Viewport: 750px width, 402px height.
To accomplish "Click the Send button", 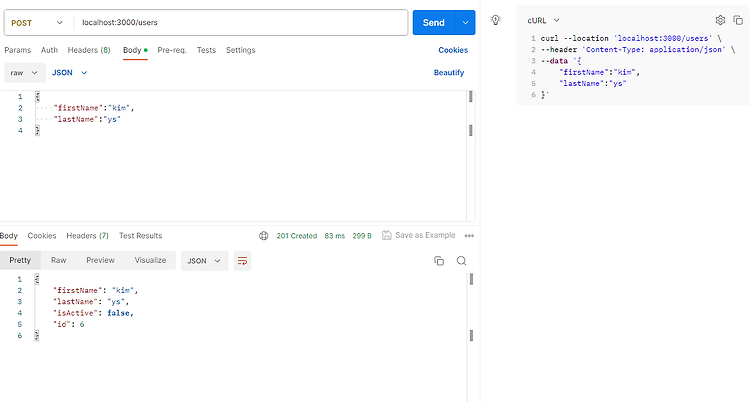I will pyautogui.click(x=434, y=22).
